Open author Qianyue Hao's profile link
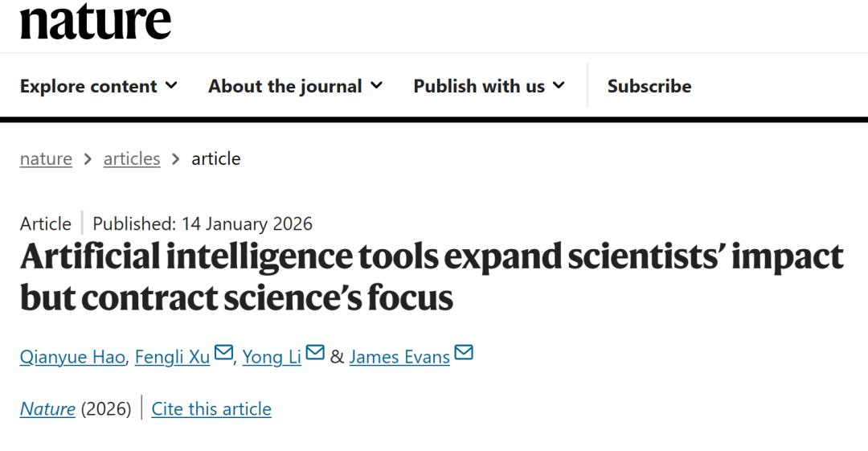This screenshot has width=868, height=451. (72, 356)
